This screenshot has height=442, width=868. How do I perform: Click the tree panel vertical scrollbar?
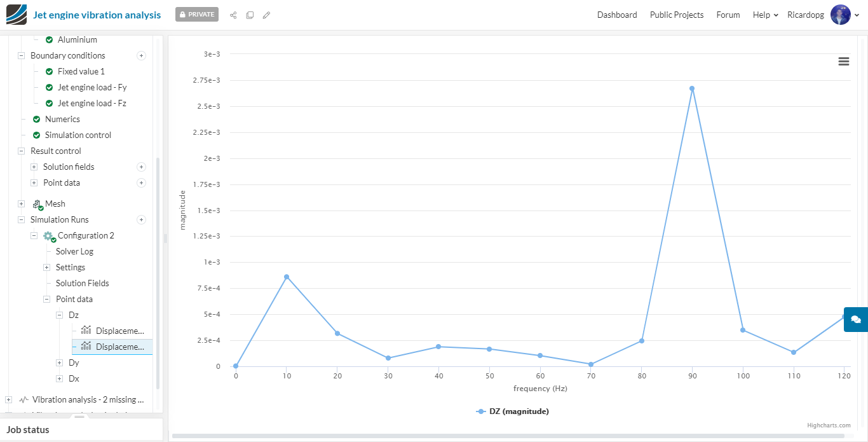(x=158, y=273)
